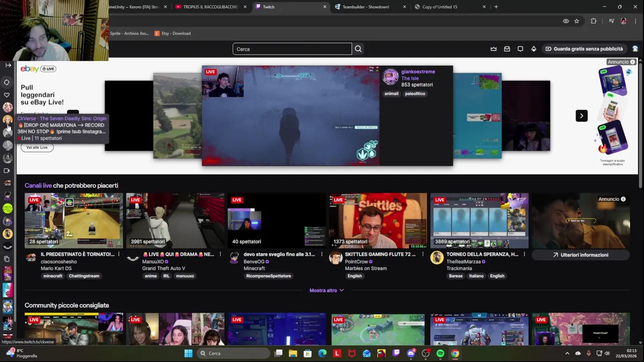This screenshot has width=644, height=362.
Task: Open the Twitch whispers chat icon
Action: 520,49
